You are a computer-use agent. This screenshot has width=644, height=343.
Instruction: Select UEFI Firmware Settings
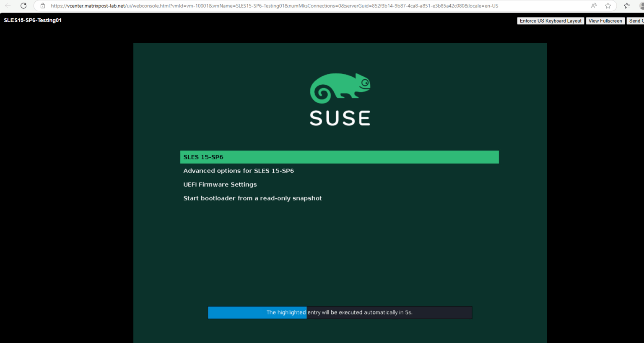[220, 184]
